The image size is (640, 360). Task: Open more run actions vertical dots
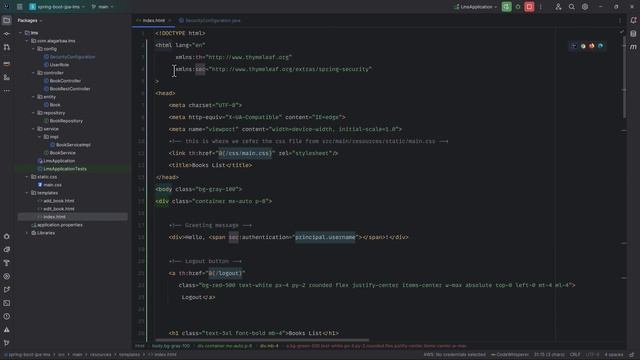[540, 7]
